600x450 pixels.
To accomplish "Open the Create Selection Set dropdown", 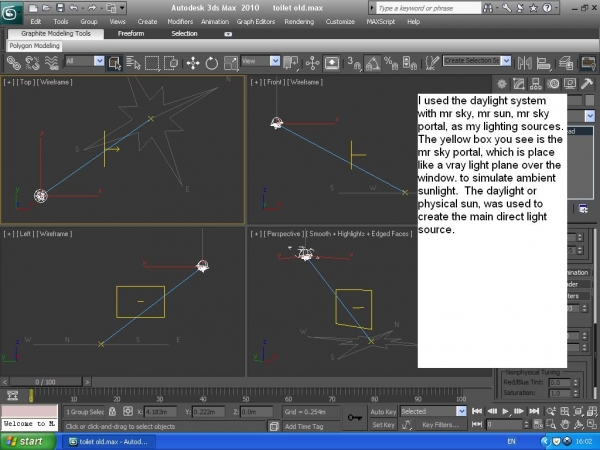I will (x=506, y=61).
